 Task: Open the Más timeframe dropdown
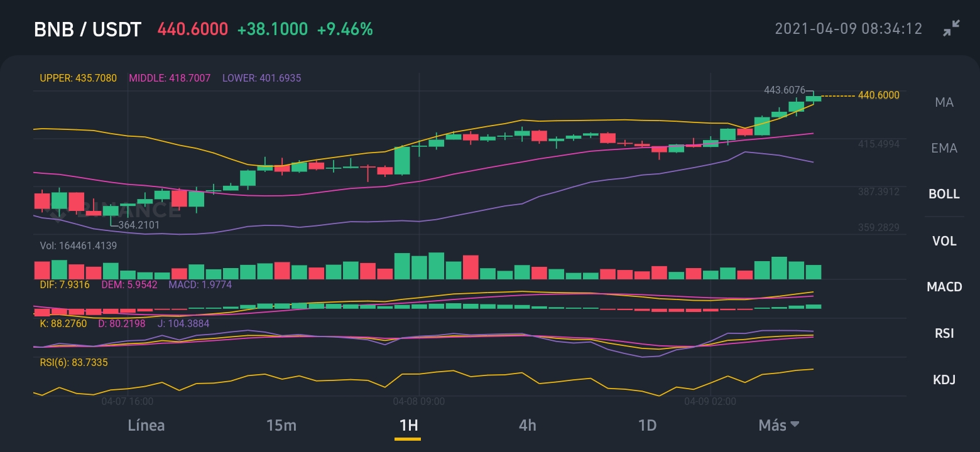click(779, 425)
